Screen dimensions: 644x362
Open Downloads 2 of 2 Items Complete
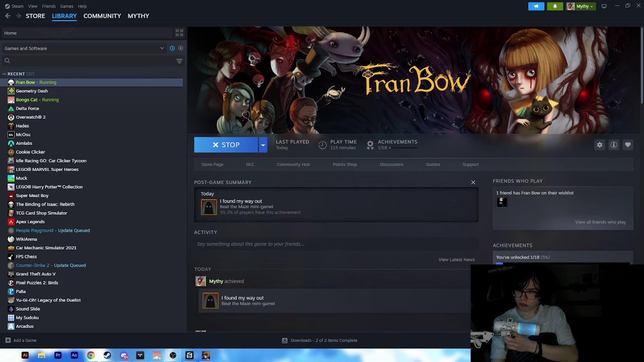(319, 340)
